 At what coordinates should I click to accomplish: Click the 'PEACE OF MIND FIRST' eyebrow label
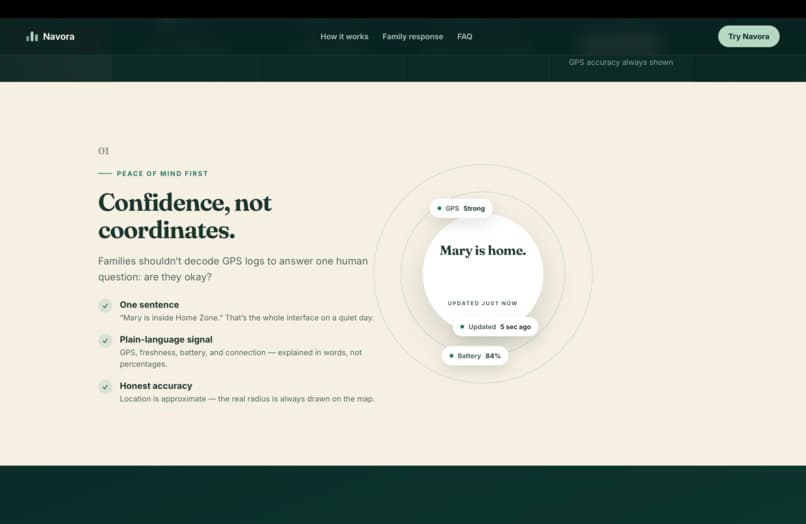(x=162, y=174)
